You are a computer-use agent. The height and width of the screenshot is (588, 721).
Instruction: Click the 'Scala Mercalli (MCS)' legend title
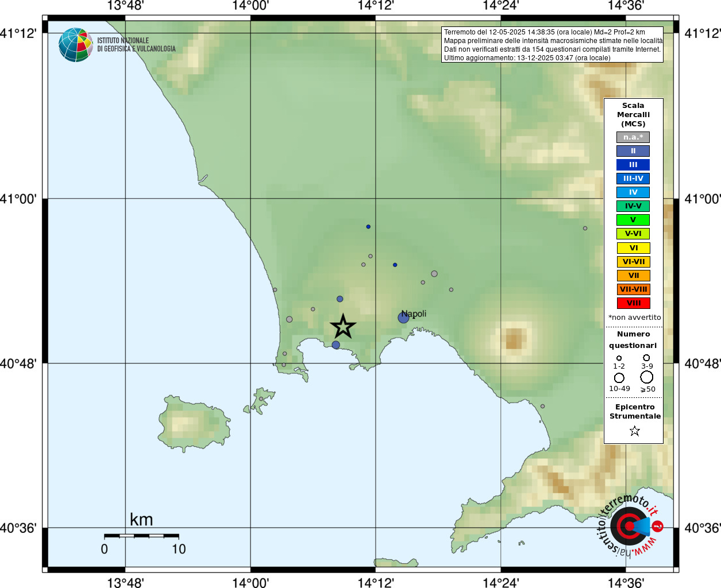click(633, 114)
